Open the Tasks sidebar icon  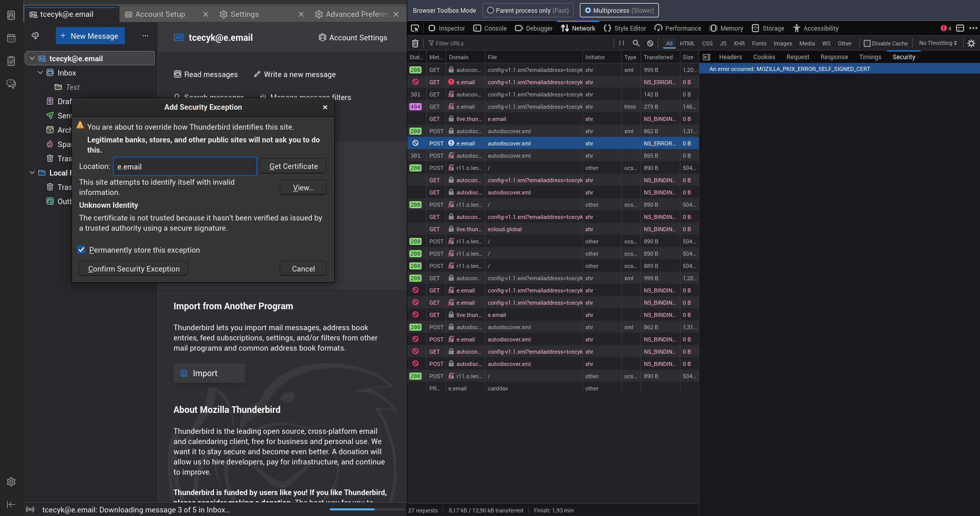pyautogui.click(x=11, y=61)
